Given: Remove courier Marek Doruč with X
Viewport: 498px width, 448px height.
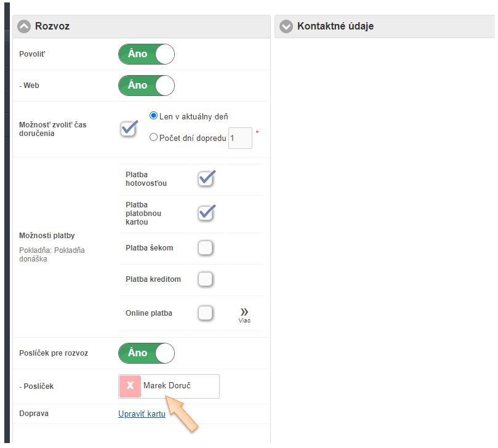Looking at the screenshot, I should 130,386.
